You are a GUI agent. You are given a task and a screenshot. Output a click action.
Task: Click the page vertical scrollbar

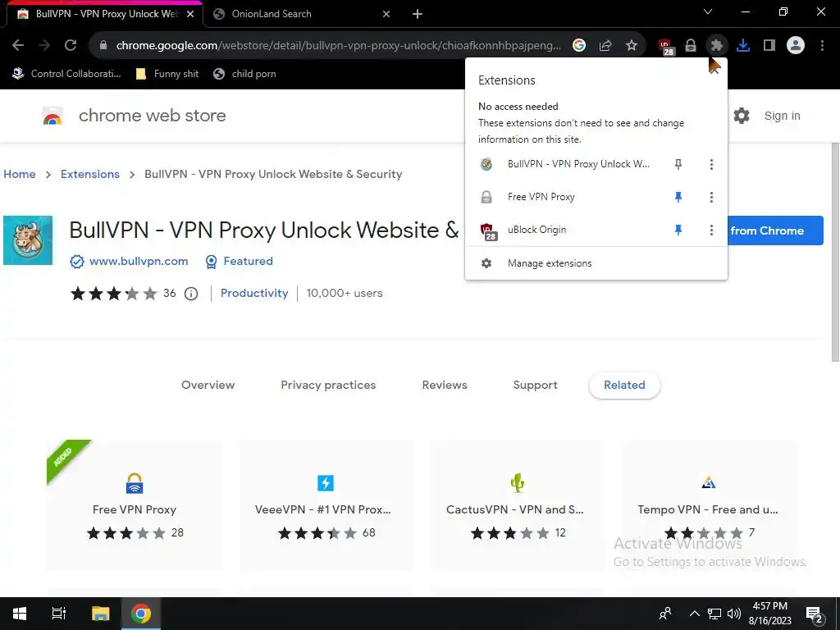tap(834, 252)
